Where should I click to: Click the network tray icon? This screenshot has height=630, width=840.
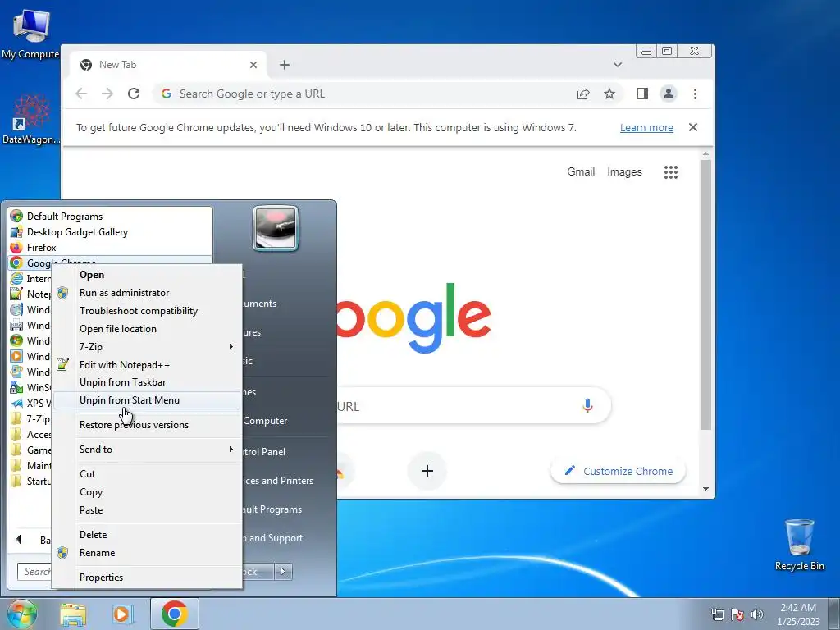717,614
